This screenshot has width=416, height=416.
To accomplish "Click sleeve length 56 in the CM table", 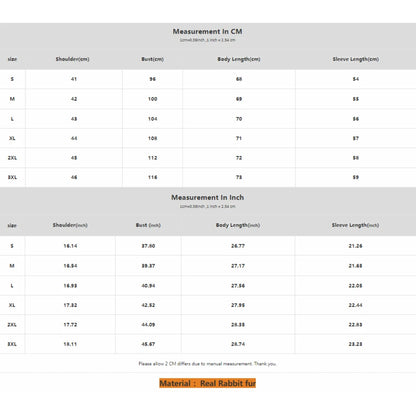I will (x=356, y=119).
